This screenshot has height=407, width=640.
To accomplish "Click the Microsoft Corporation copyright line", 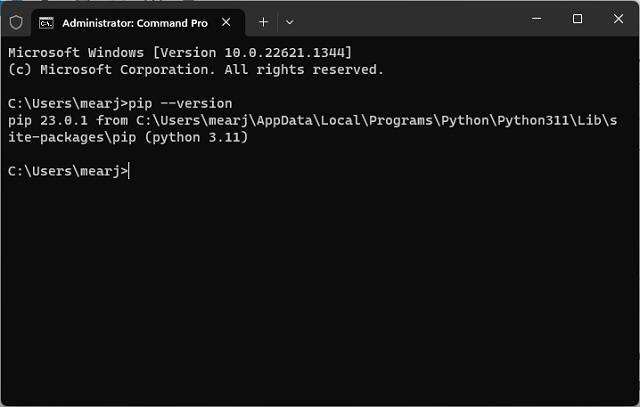I will tap(195, 69).
